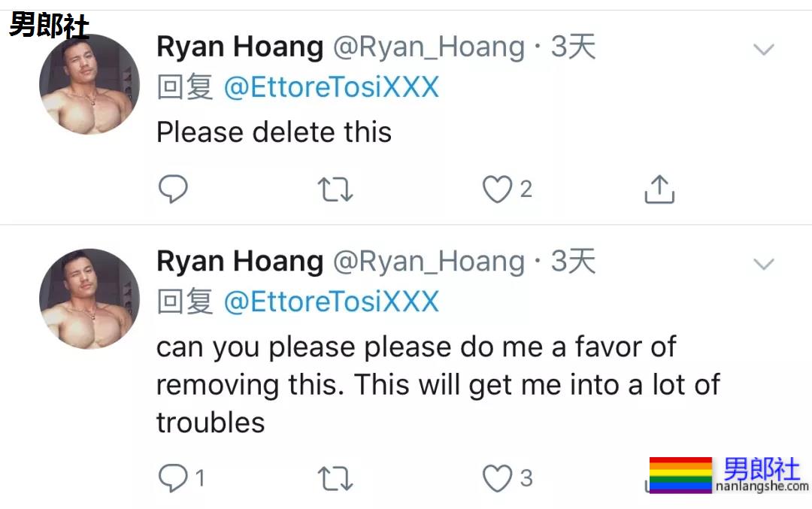Open @EttoreTosiXXX link above "can you please" tweet
The height and width of the screenshot is (509, 812).
click(x=331, y=302)
